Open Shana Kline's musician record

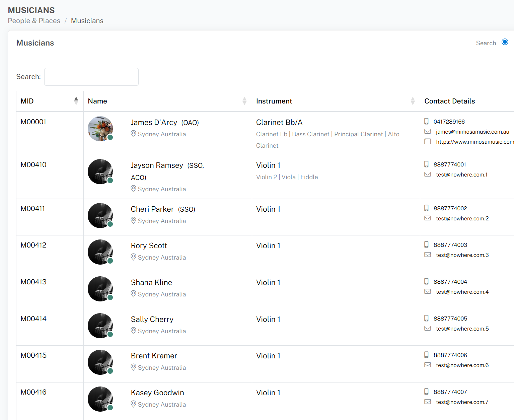point(151,282)
